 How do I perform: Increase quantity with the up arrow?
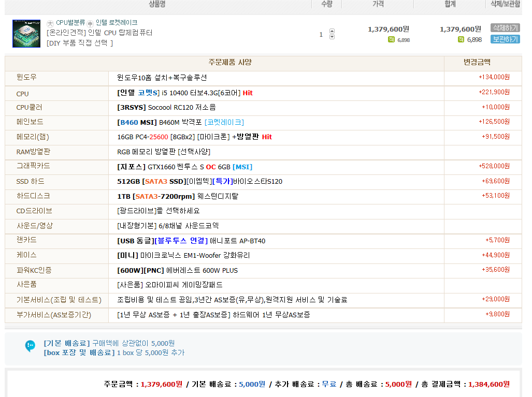(x=332, y=31)
